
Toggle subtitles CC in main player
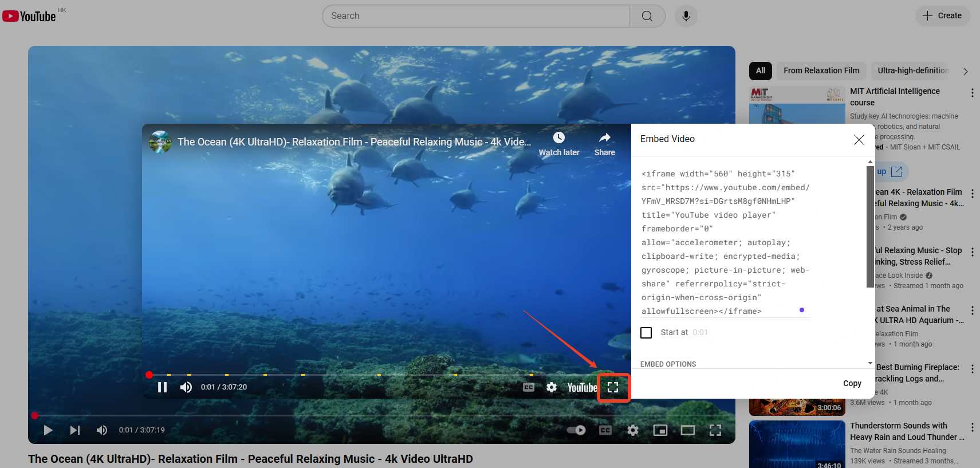[605, 430]
